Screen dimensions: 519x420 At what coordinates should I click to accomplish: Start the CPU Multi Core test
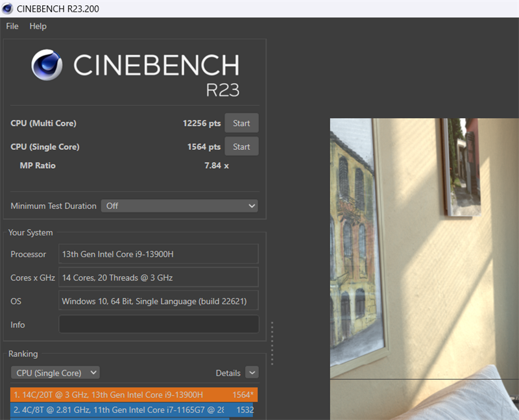(x=241, y=123)
